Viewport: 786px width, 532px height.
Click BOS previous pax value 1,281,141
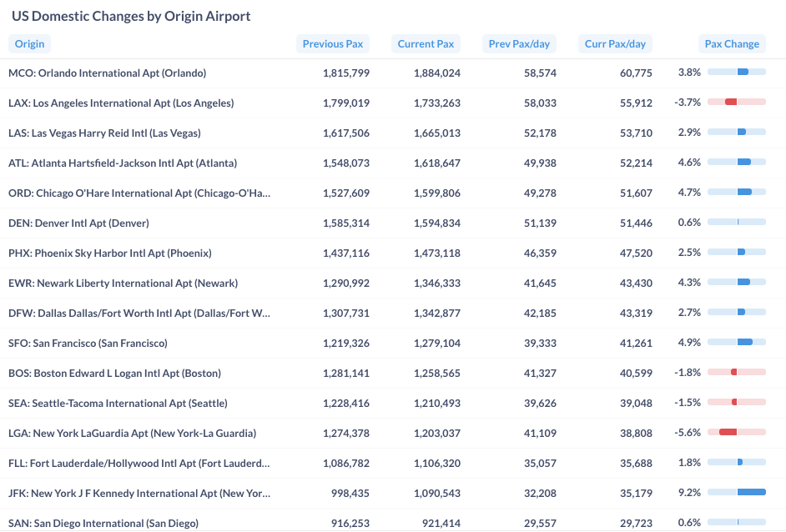click(345, 374)
